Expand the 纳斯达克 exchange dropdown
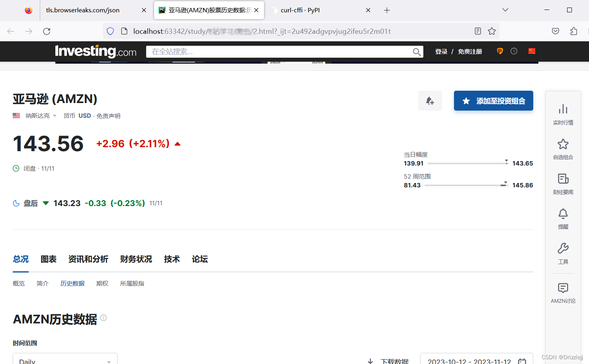 tap(55, 116)
